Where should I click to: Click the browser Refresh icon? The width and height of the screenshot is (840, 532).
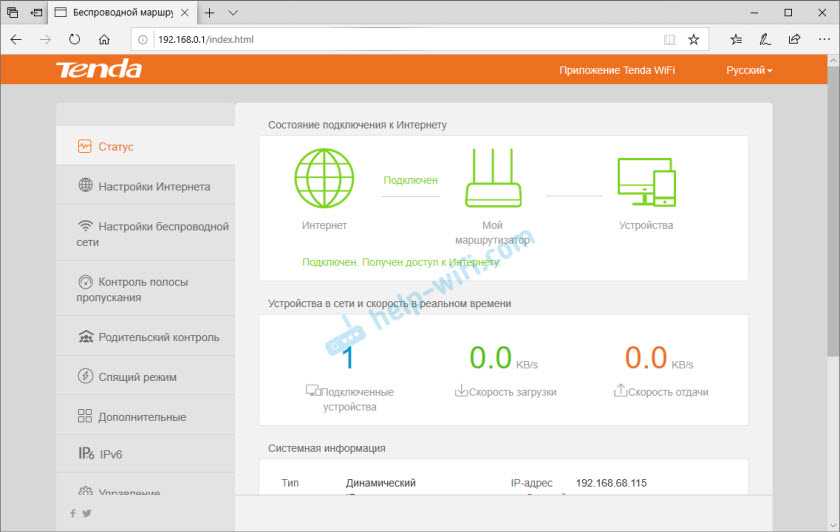(x=74, y=39)
